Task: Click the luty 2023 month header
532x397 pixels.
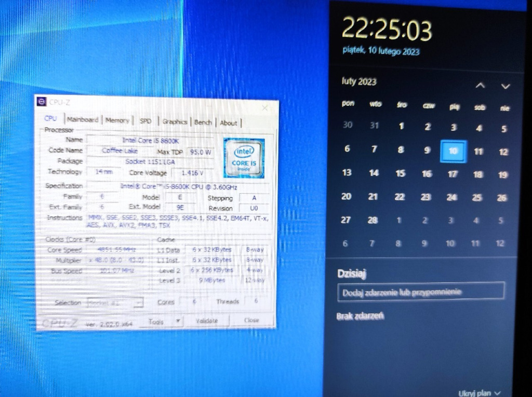Action: pyautogui.click(x=359, y=81)
